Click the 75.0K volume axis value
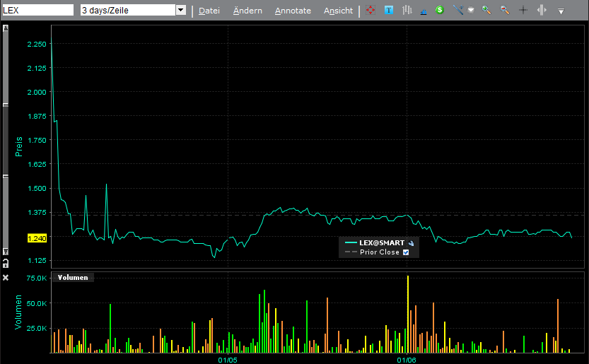 click(x=37, y=278)
